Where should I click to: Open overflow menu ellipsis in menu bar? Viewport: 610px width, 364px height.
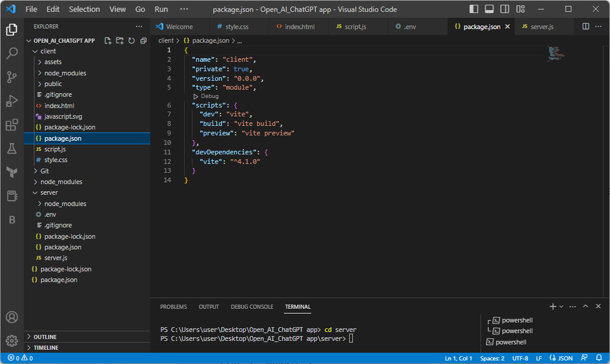tap(184, 9)
